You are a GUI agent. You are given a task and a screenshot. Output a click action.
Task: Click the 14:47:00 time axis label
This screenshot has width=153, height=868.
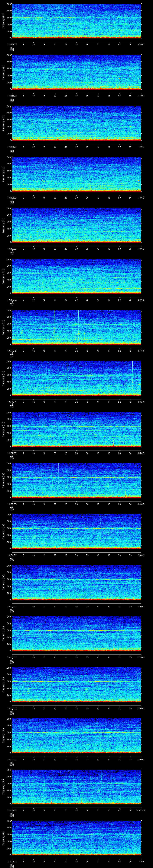[x=12, y=198]
